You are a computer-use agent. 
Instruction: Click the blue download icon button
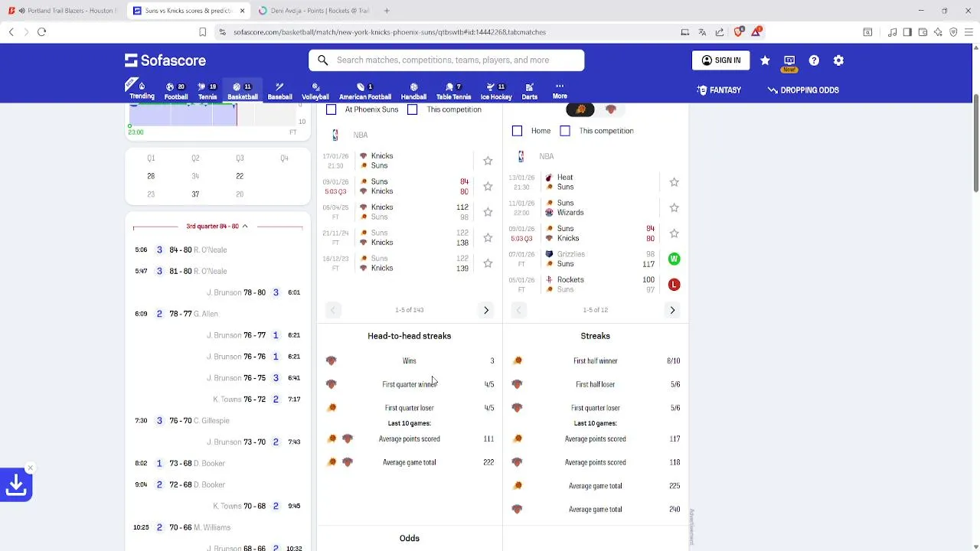(16, 484)
